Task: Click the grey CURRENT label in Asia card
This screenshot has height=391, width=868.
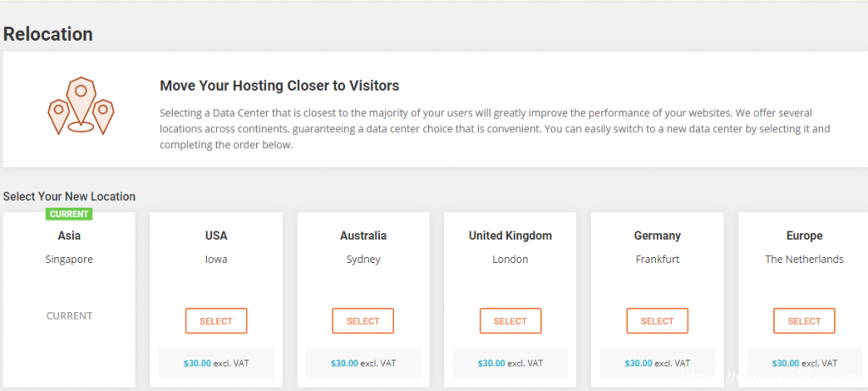Action: (x=70, y=316)
